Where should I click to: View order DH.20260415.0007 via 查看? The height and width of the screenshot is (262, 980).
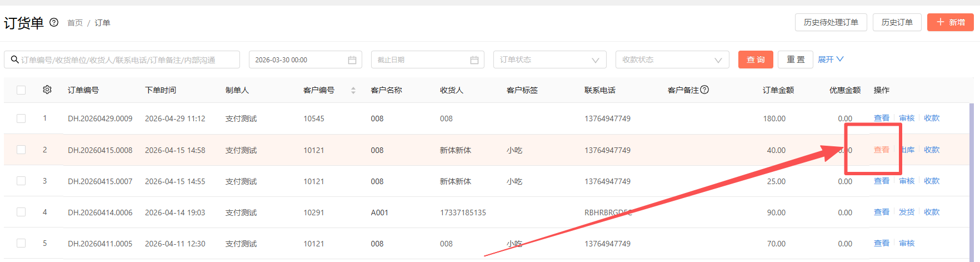pyautogui.click(x=882, y=181)
